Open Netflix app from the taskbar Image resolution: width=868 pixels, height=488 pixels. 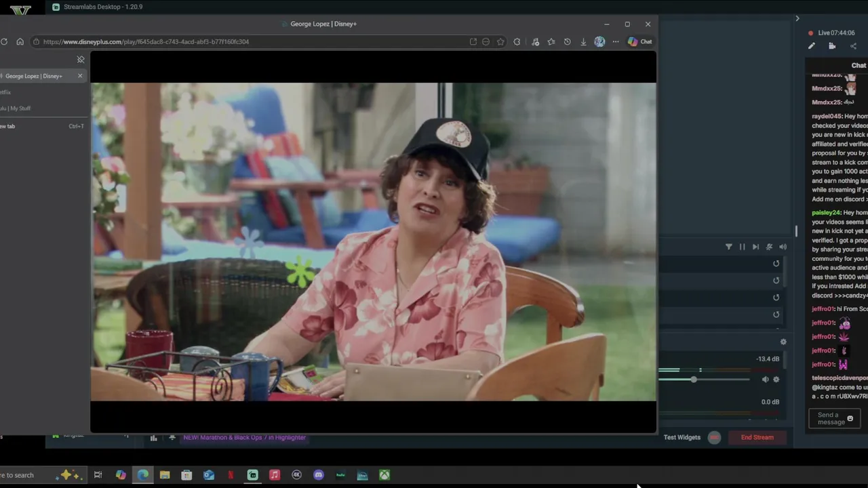pyautogui.click(x=231, y=475)
